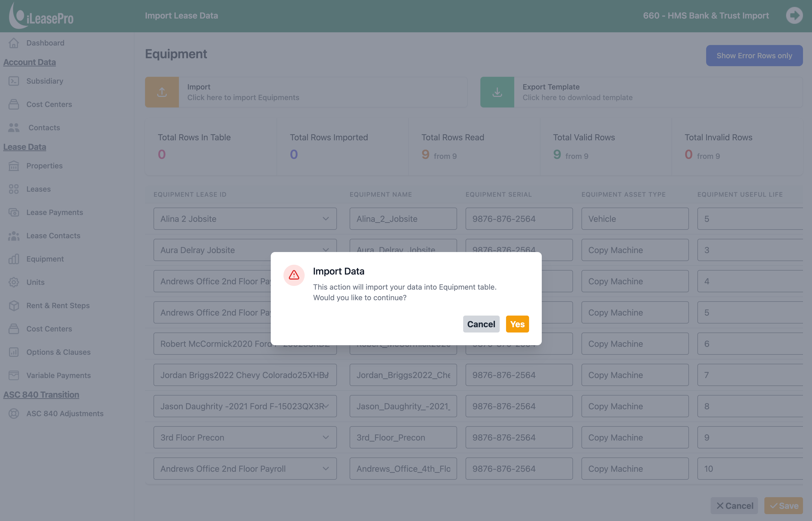Image resolution: width=812 pixels, height=521 pixels.
Task: Open the Jordan Briggs2022 Chevy Colorado dropdown
Action: [x=245, y=375]
